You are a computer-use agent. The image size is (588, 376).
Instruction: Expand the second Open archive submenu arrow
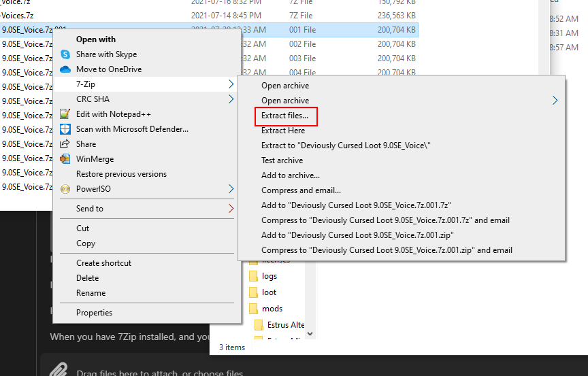[x=555, y=101]
